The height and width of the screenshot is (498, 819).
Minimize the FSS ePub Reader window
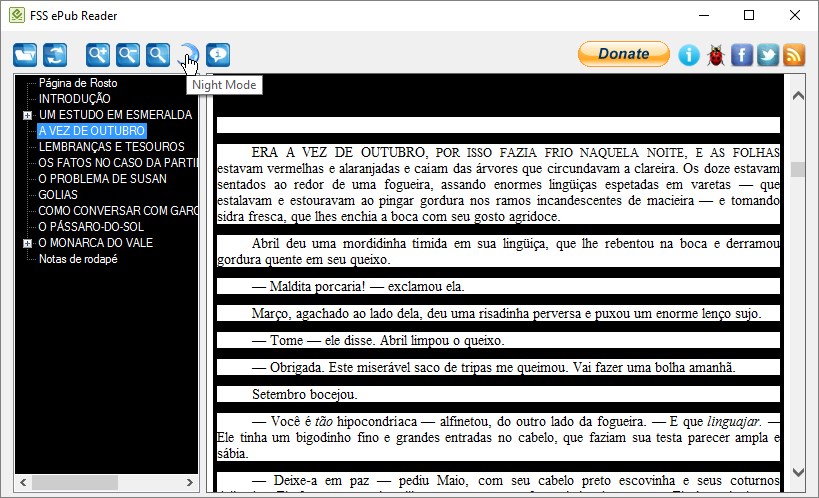tap(704, 15)
